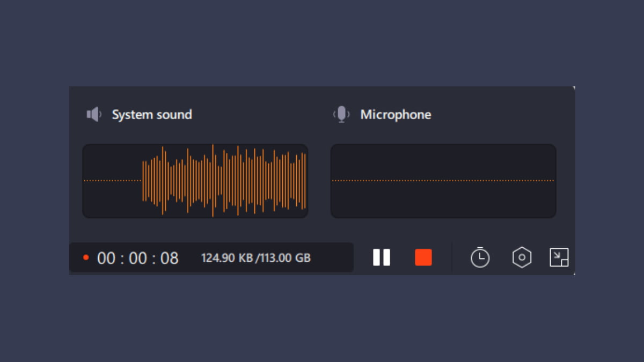The image size is (644, 362).
Task: Mute the System sound speaker icon
Action: 94,114
